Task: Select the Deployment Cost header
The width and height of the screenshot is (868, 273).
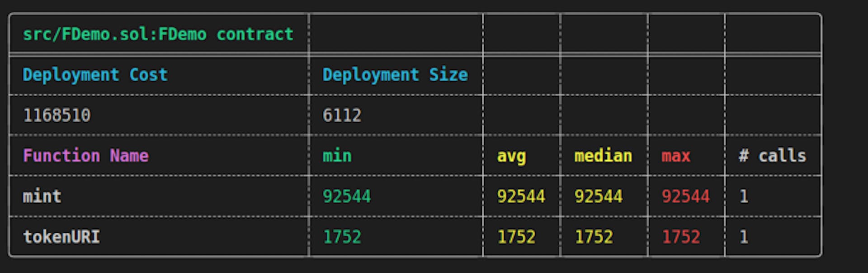Action: [95, 75]
